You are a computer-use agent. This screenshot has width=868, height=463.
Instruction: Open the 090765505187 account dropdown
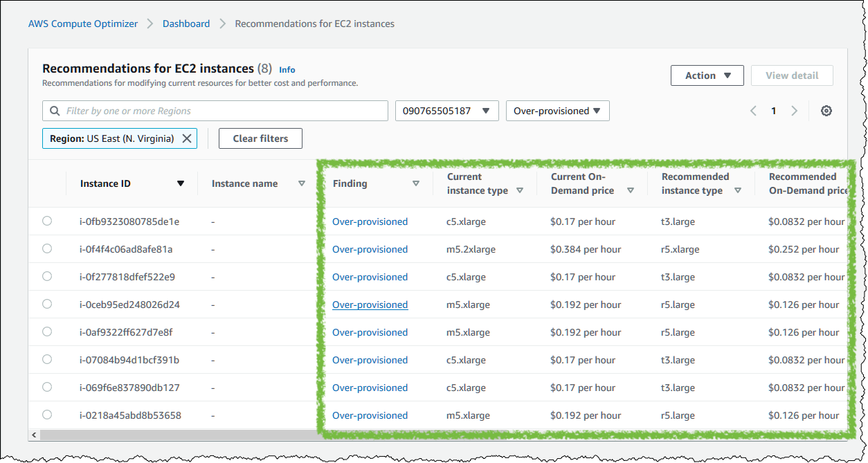(x=446, y=110)
